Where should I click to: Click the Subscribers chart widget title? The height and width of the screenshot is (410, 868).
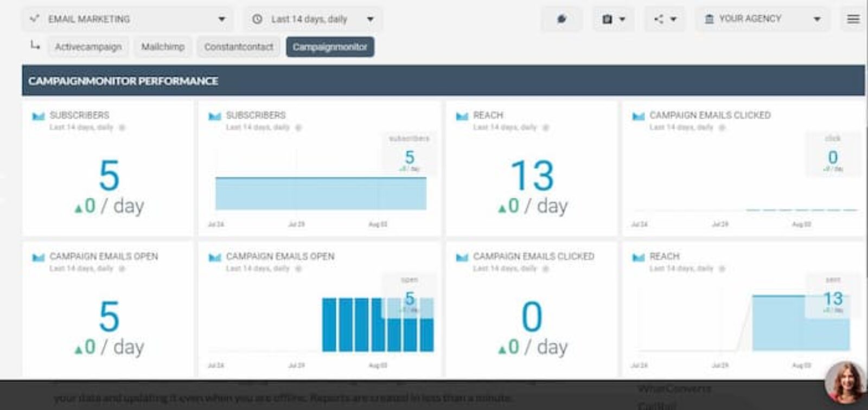pos(256,115)
